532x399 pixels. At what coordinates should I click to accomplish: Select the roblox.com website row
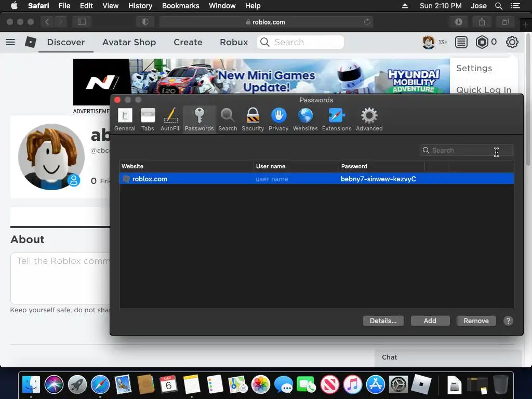click(316, 179)
